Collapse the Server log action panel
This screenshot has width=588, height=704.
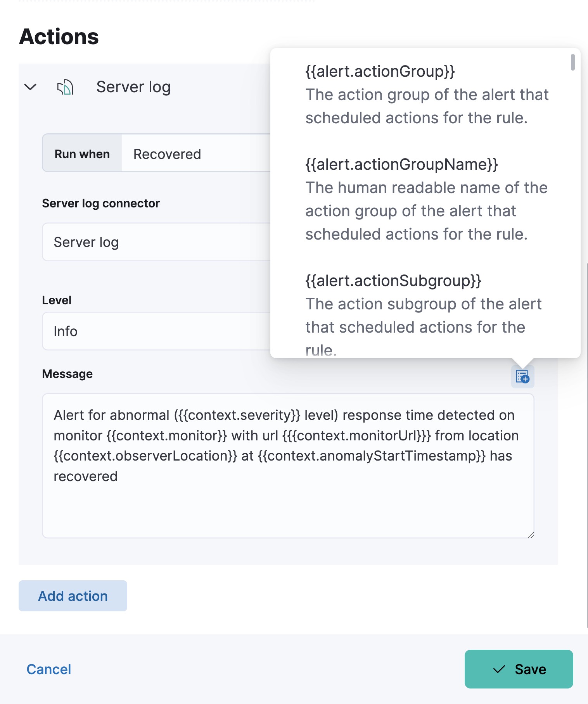pos(30,88)
